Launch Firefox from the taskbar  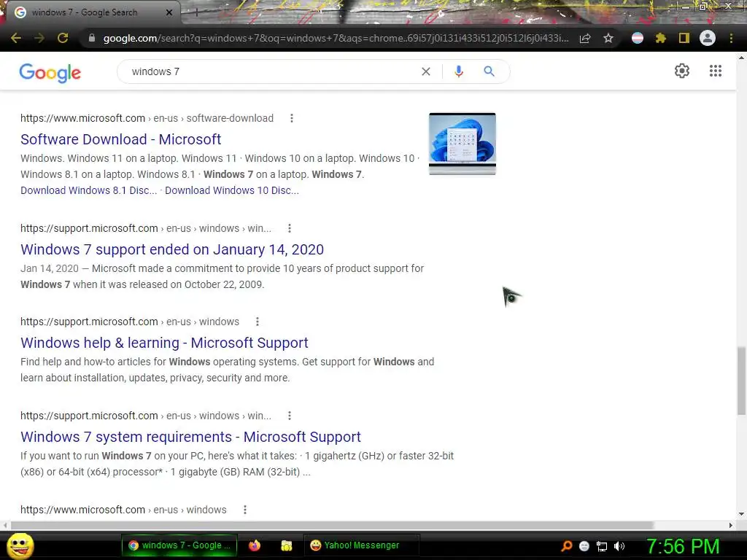click(255, 545)
